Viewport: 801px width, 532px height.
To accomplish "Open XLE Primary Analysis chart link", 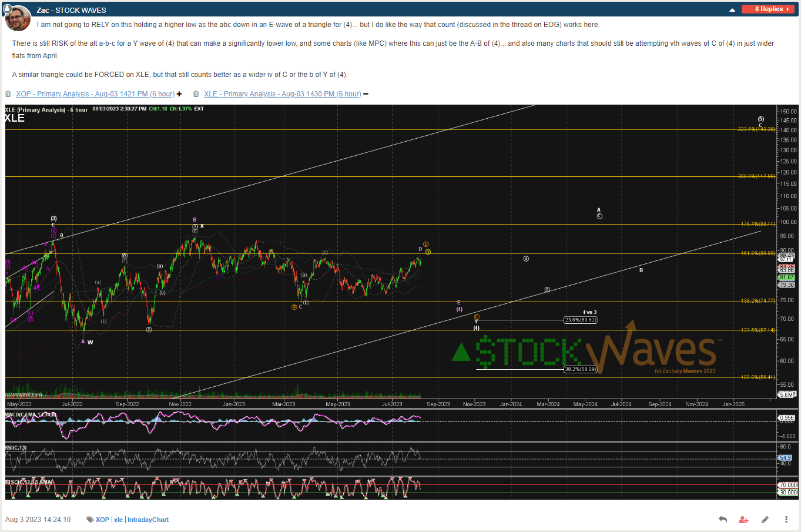I will tap(283, 94).
